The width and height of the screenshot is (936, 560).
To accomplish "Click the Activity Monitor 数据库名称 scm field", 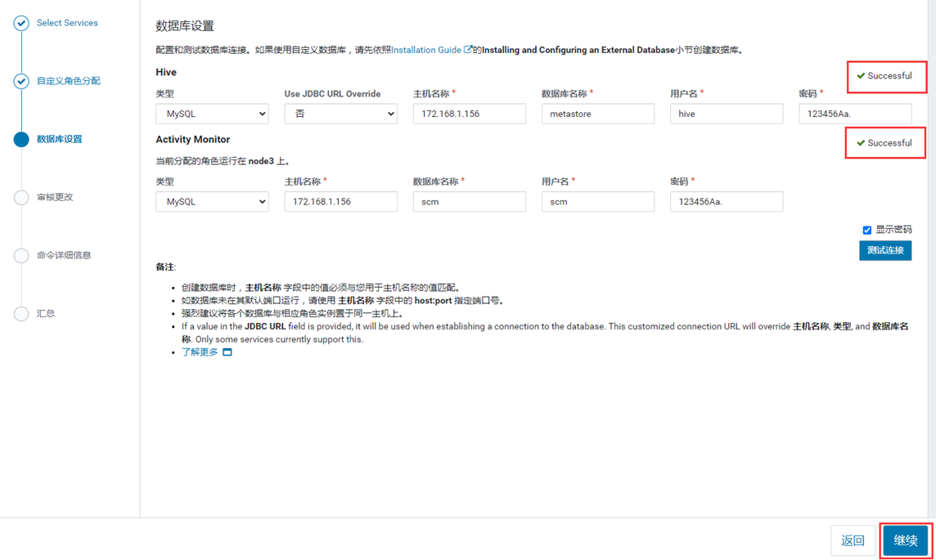I will coord(469,202).
